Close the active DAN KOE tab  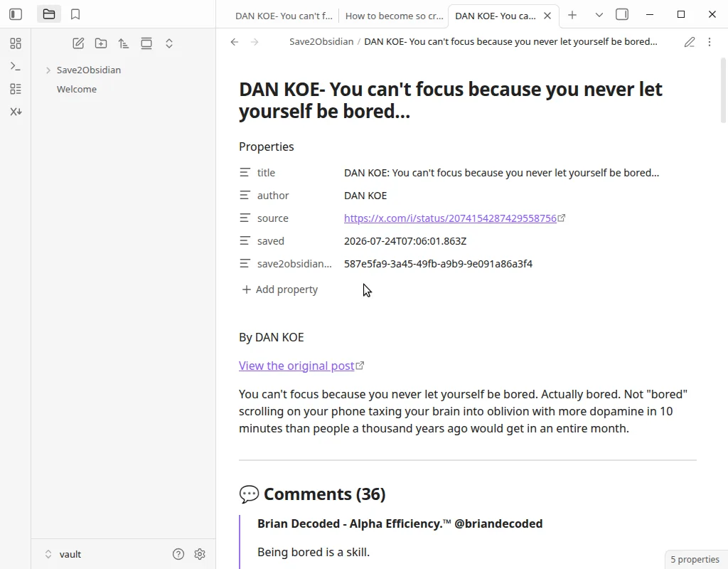[547, 16]
